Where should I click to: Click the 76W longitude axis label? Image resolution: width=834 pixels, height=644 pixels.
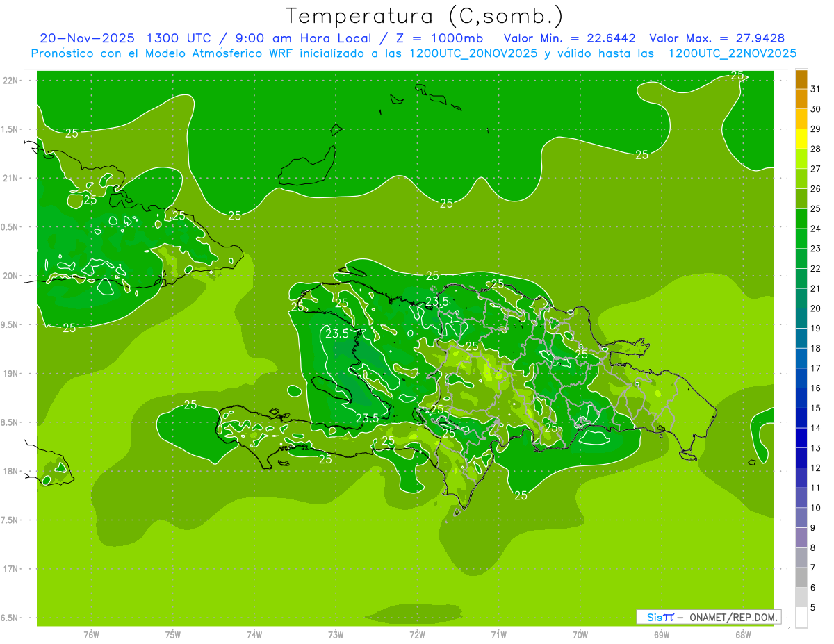(91, 635)
